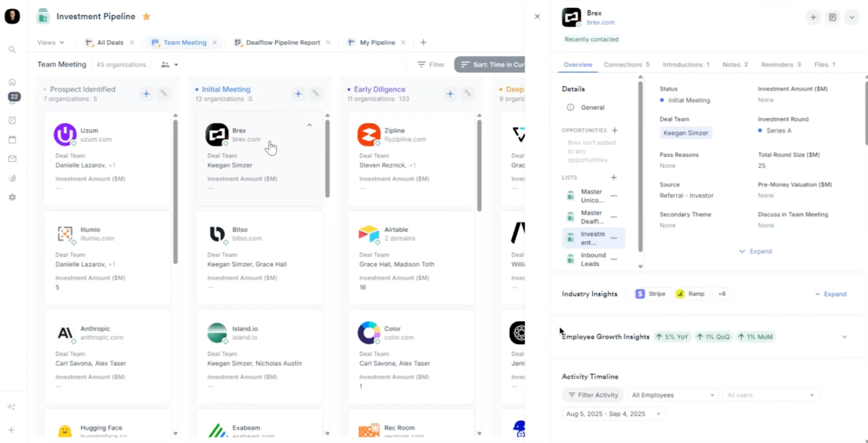Click the Filter button

click(431, 65)
